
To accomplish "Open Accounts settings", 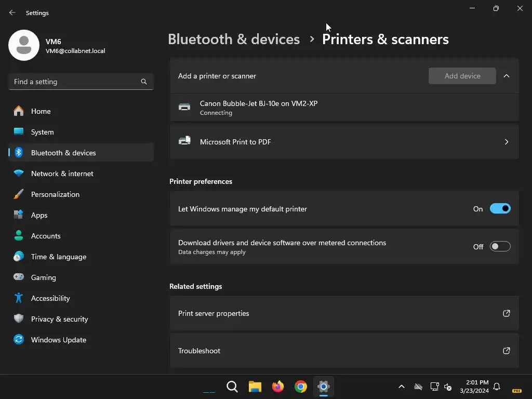I will pyautogui.click(x=81, y=236).
